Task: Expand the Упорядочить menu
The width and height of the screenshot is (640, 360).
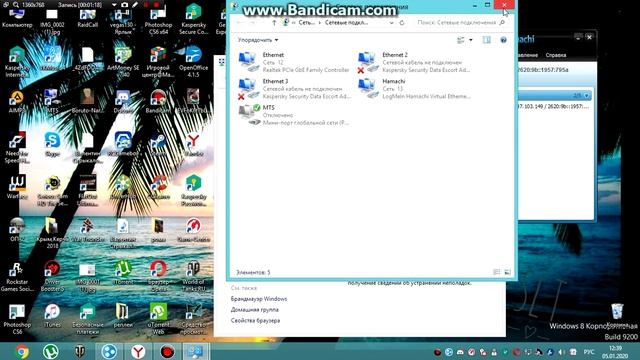Action: [258, 40]
